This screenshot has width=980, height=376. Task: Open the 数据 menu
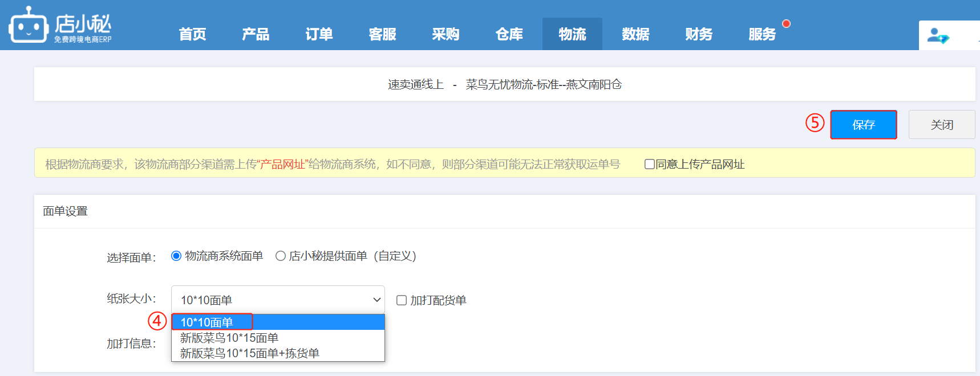(635, 34)
